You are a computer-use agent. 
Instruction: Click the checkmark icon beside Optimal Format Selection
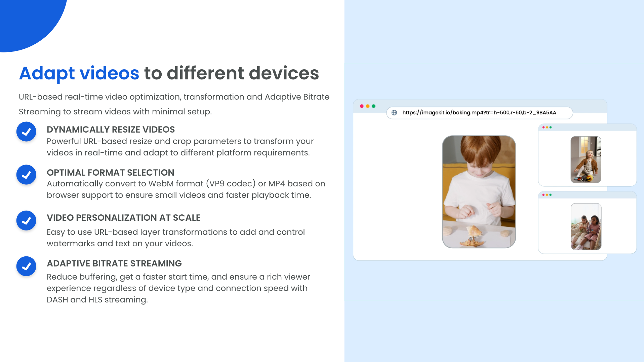(26, 175)
